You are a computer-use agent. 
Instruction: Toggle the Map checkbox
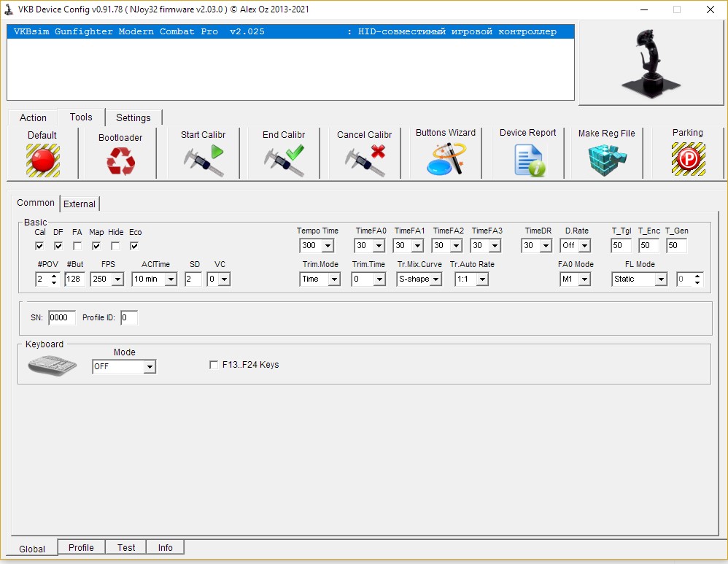[96, 246]
